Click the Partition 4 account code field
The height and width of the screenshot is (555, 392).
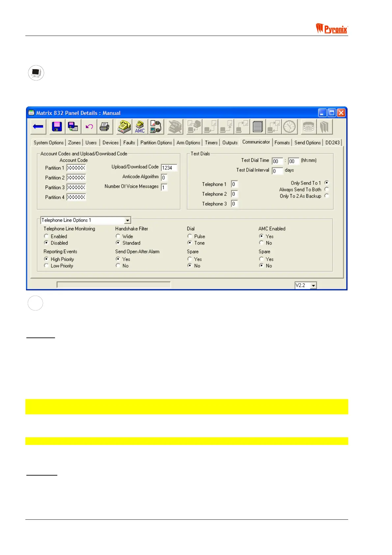pyautogui.click(x=76, y=197)
